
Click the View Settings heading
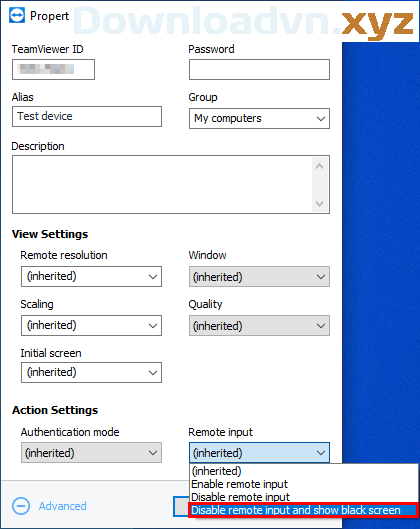tap(50, 234)
